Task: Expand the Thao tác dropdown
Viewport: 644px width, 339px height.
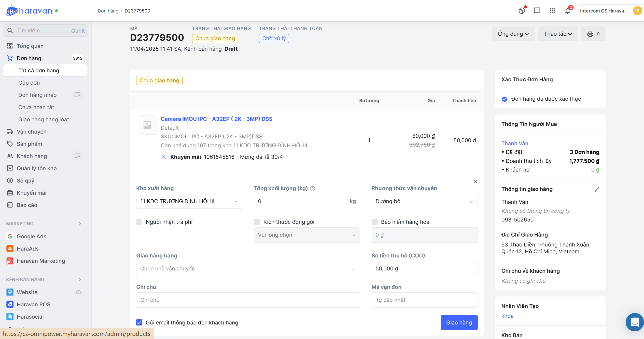Action: pyautogui.click(x=557, y=34)
